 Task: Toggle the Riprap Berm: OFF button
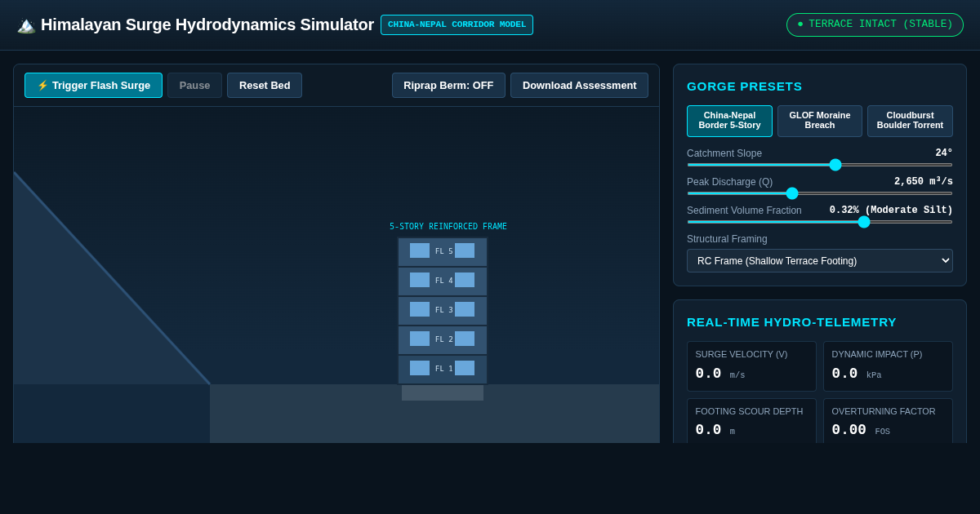pos(448,85)
